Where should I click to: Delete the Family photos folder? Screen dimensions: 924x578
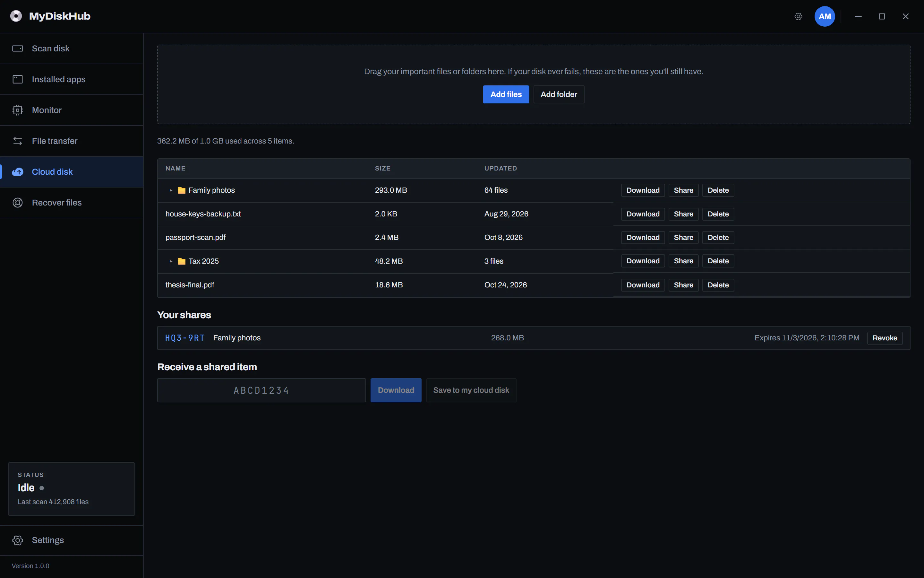pyautogui.click(x=718, y=190)
